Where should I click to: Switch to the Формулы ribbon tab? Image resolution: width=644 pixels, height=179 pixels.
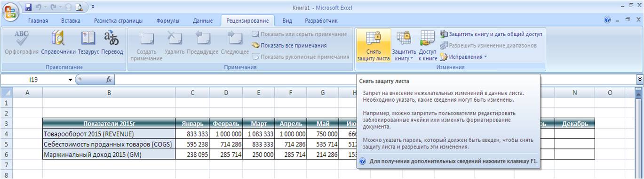tap(167, 21)
